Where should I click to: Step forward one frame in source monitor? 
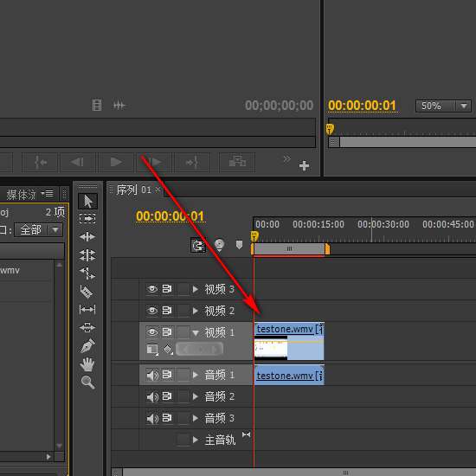pos(155,163)
